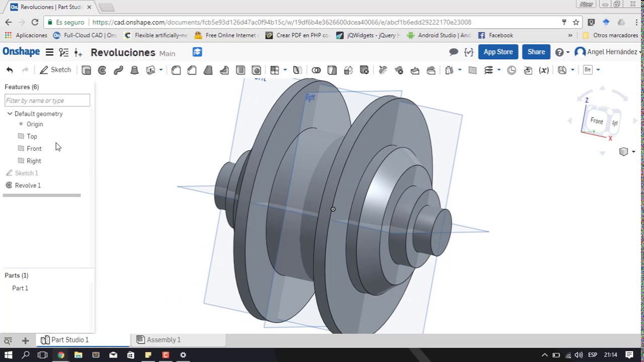Open the App Store
Screen dimensions: 644x362
(x=498, y=52)
